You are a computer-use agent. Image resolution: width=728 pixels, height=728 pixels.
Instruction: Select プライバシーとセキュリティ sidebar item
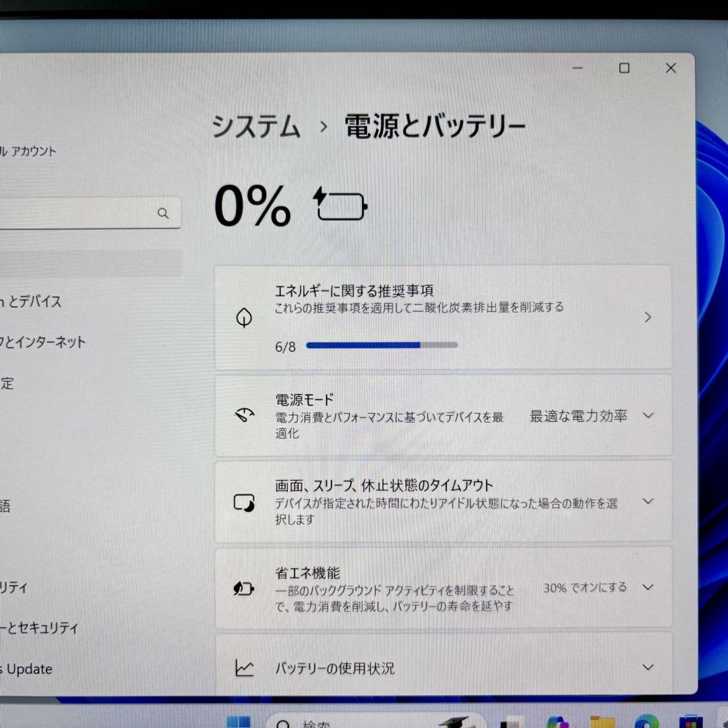click(x=39, y=628)
